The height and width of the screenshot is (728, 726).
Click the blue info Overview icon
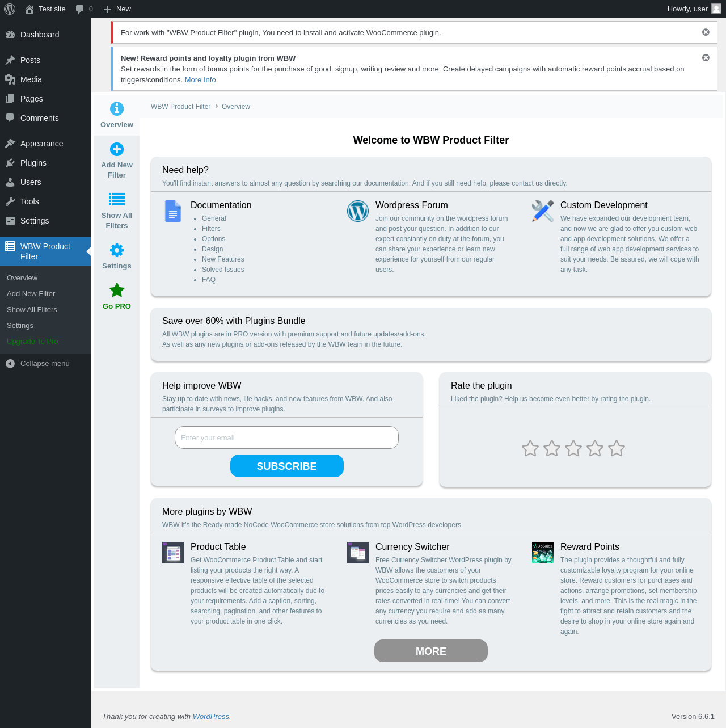point(117,108)
